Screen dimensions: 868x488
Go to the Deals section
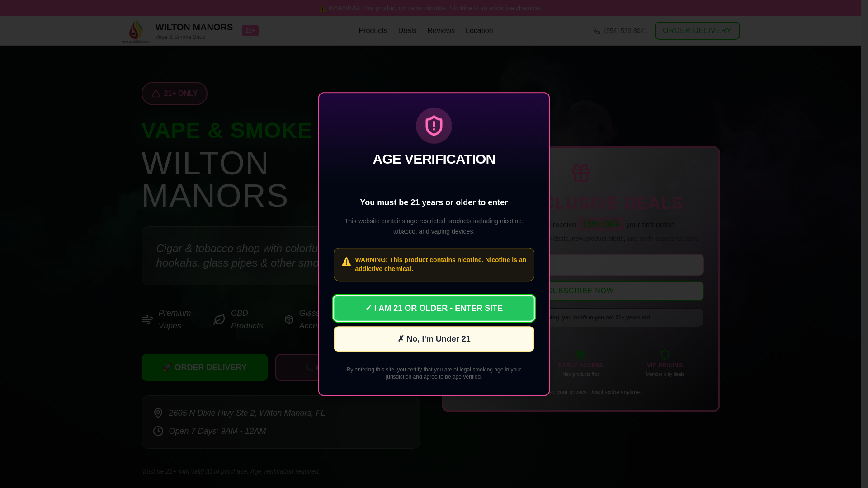coord(407,31)
